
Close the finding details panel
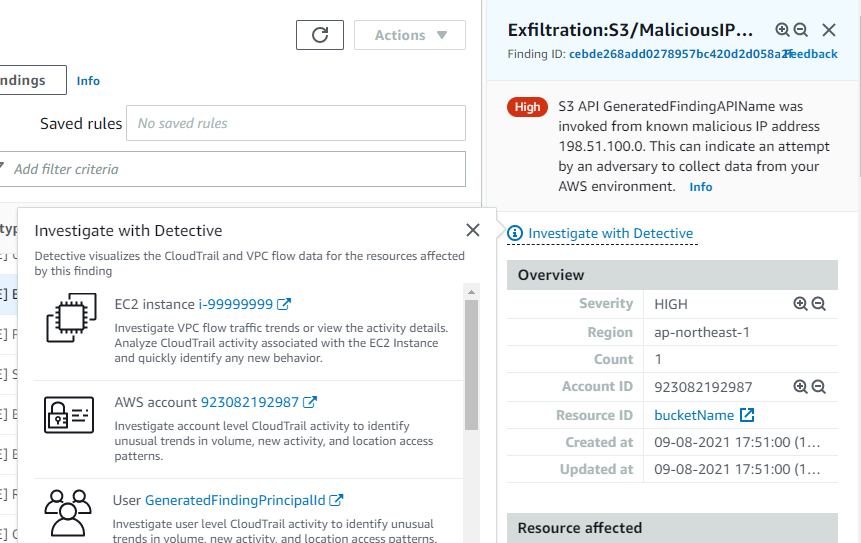point(829,30)
